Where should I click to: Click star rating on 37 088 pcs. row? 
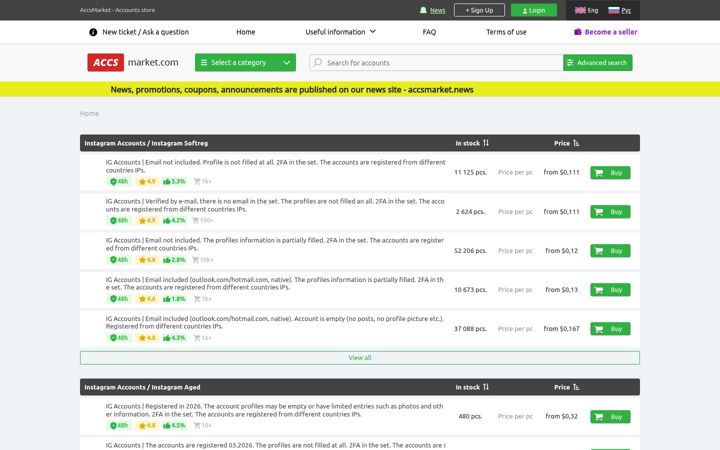(x=147, y=338)
